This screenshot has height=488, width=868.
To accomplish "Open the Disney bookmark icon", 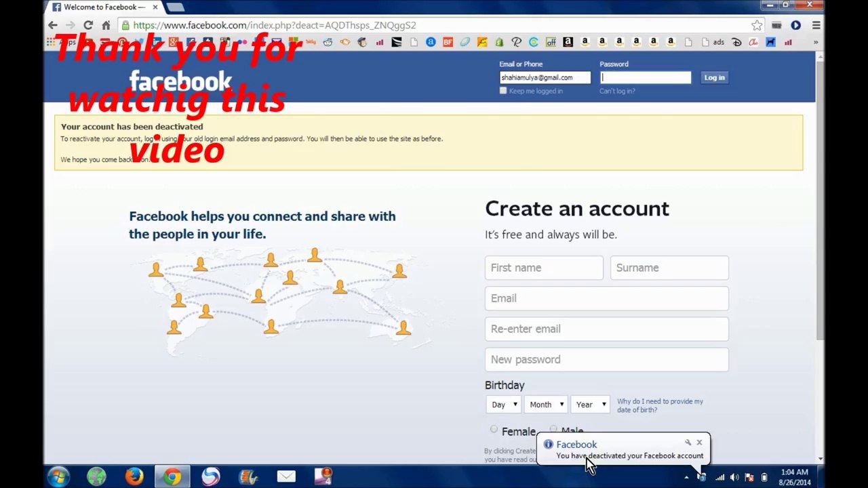I will tap(736, 42).
